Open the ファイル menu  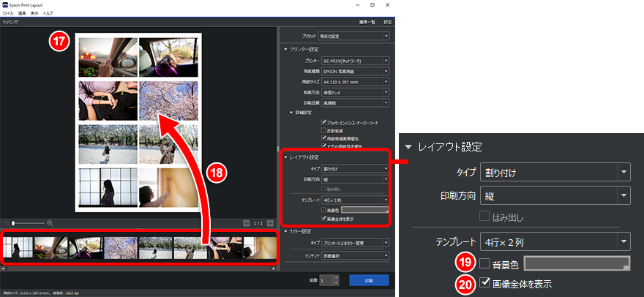tap(7, 13)
